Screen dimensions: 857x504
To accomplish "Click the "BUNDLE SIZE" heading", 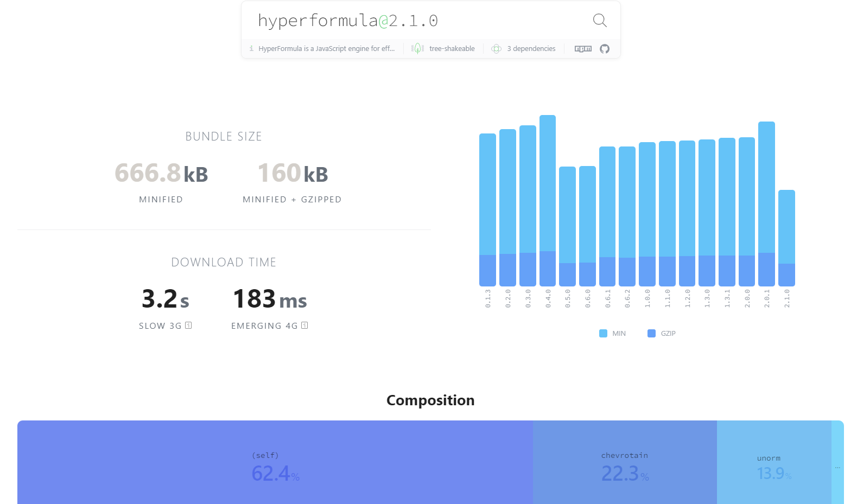I will click(224, 137).
